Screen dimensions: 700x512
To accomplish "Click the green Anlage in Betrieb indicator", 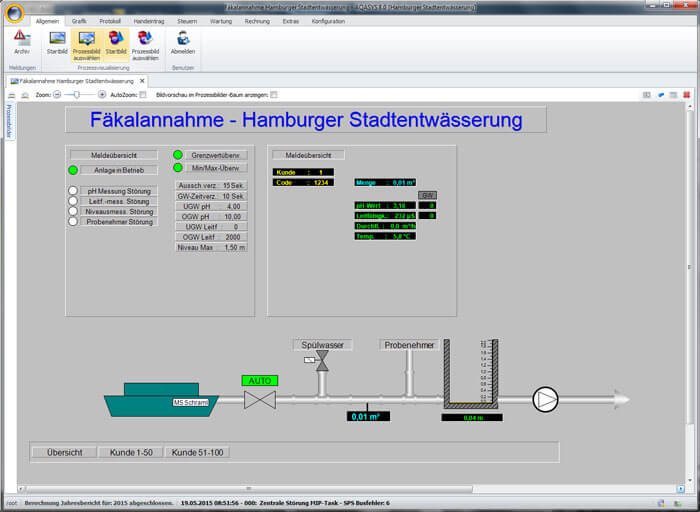I will pyautogui.click(x=73, y=170).
